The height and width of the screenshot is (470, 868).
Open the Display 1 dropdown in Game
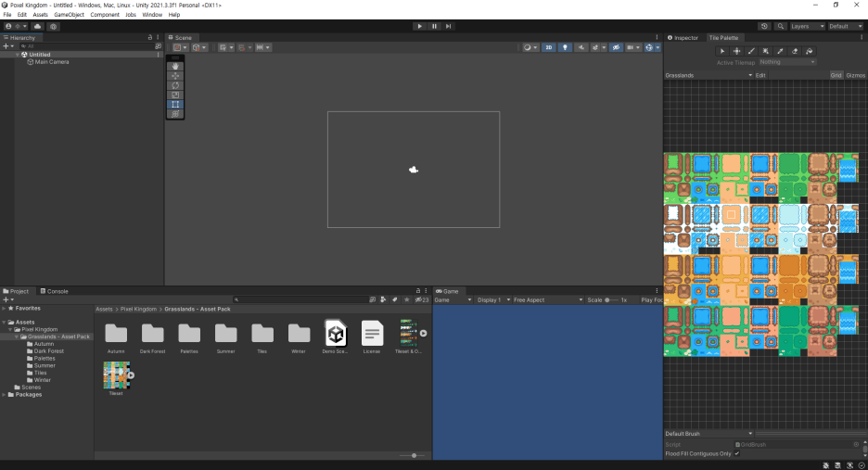[493, 299]
